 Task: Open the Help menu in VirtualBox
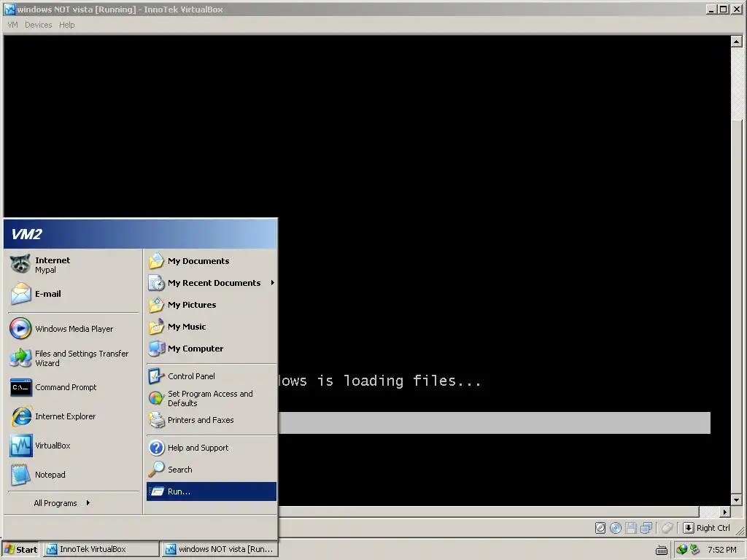click(66, 25)
